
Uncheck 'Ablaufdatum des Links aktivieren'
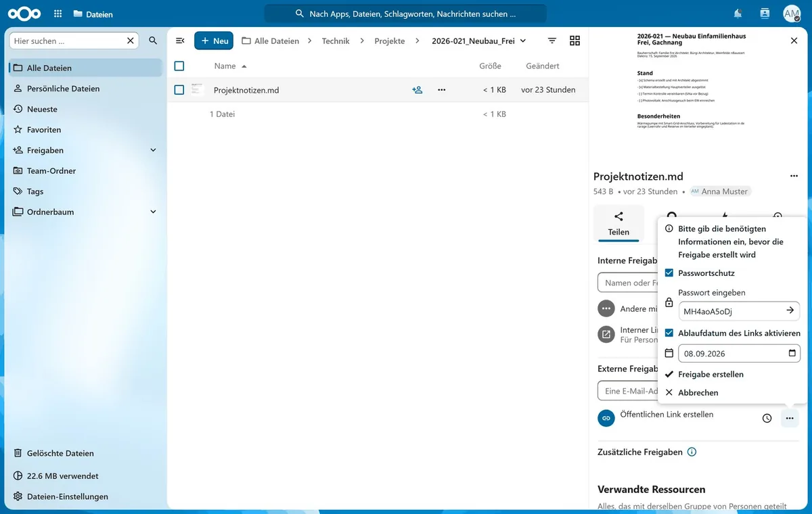tap(669, 333)
